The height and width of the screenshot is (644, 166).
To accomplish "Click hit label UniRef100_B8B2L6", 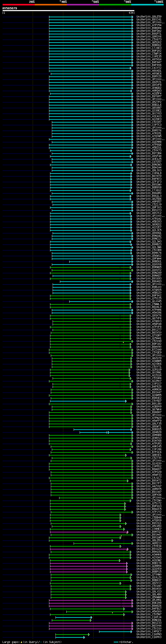I will [x=149, y=105].
